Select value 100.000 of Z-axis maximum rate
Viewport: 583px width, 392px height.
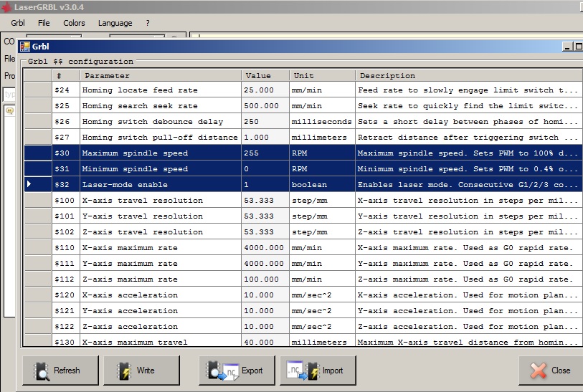[x=265, y=279]
